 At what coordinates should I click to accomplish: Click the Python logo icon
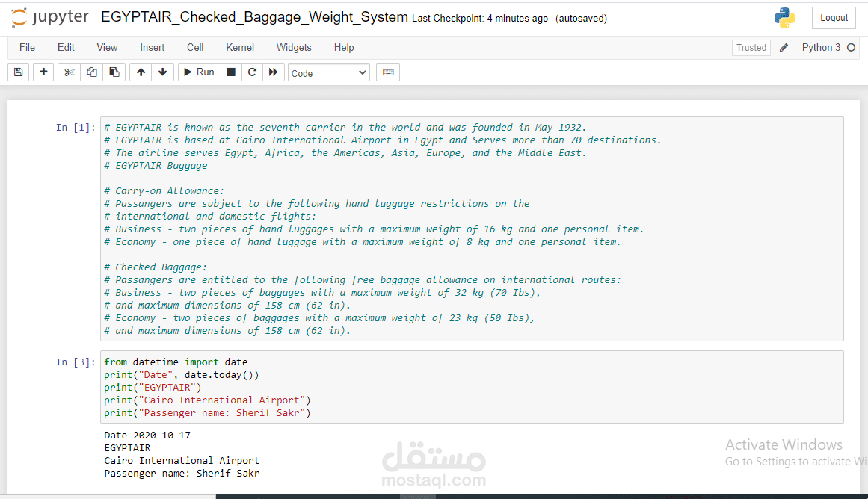[x=784, y=18]
